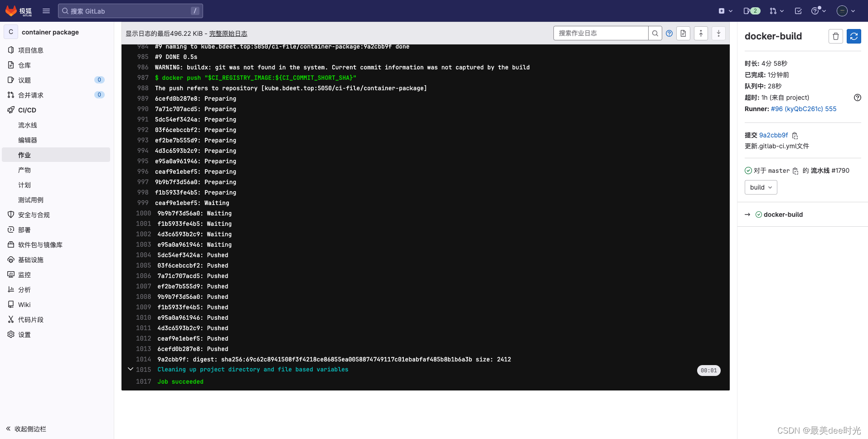
Task: Open the artifacts submenu item
Action: [56, 170]
